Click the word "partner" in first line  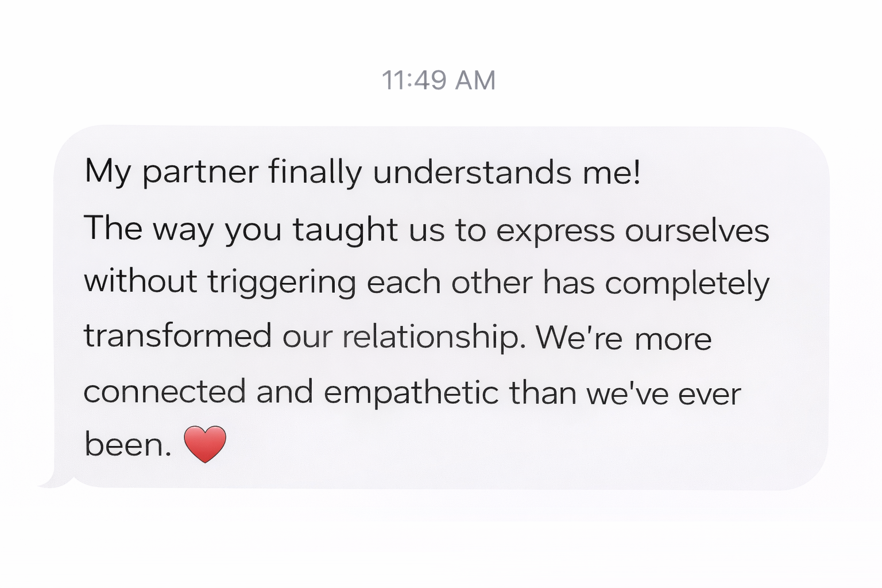pyautogui.click(x=200, y=172)
